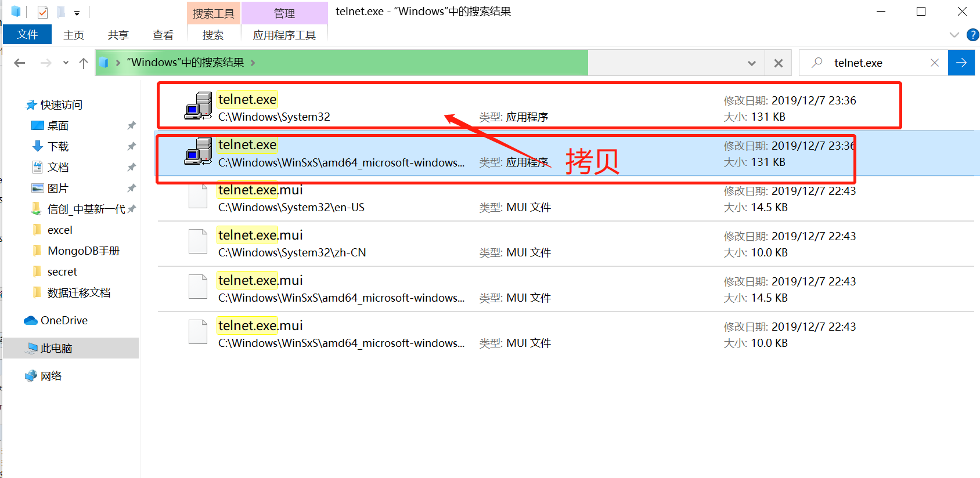980x478 pixels.
Task: Switch to the 查看 ribbon tab
Action: [163, 35]
